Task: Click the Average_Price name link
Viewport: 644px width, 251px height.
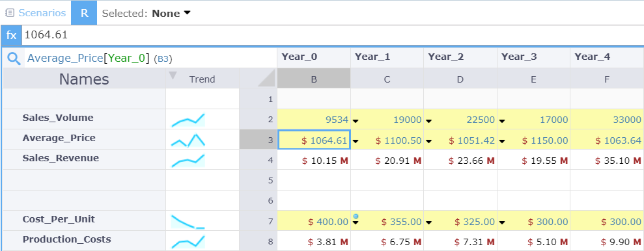Action: pyautogui.click(x=65, y=59)
